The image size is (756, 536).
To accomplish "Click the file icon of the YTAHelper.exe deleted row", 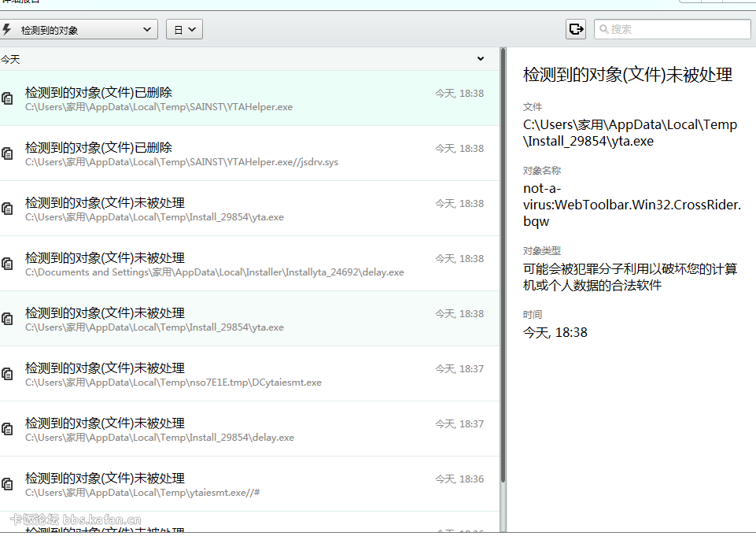I will [x=7, y=98].
